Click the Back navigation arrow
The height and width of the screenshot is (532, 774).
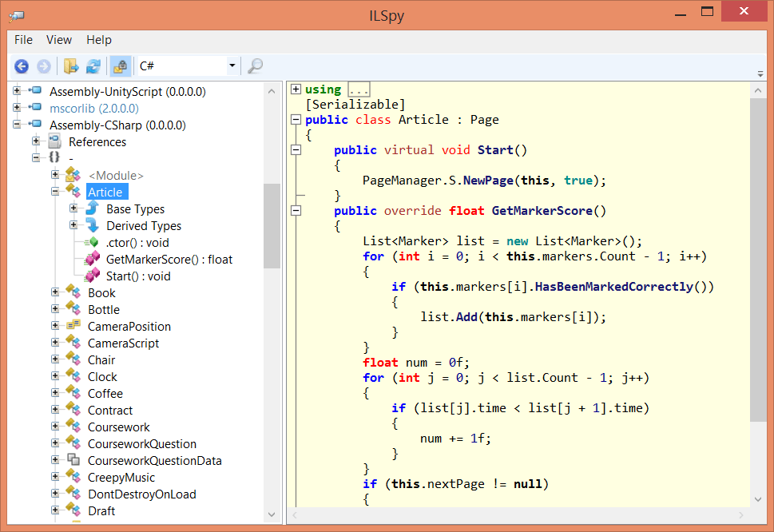tap(22, 66)
